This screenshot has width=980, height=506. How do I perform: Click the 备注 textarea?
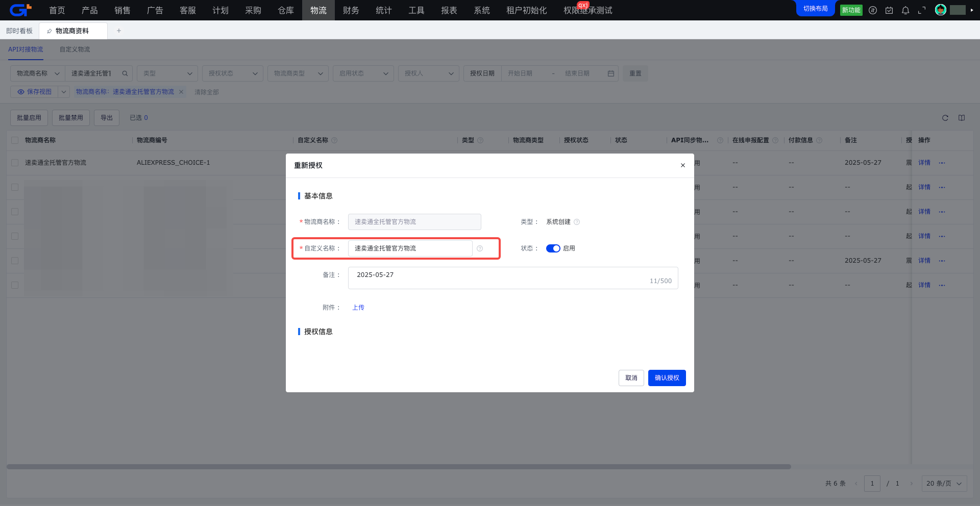[513, 278]
